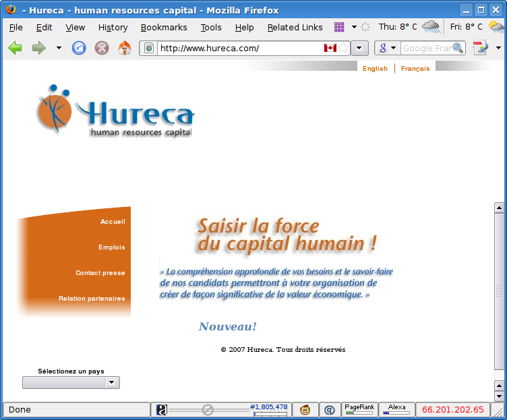Click the Google search input field
This screenshot has height=420, width=507.
coord(427,49)
